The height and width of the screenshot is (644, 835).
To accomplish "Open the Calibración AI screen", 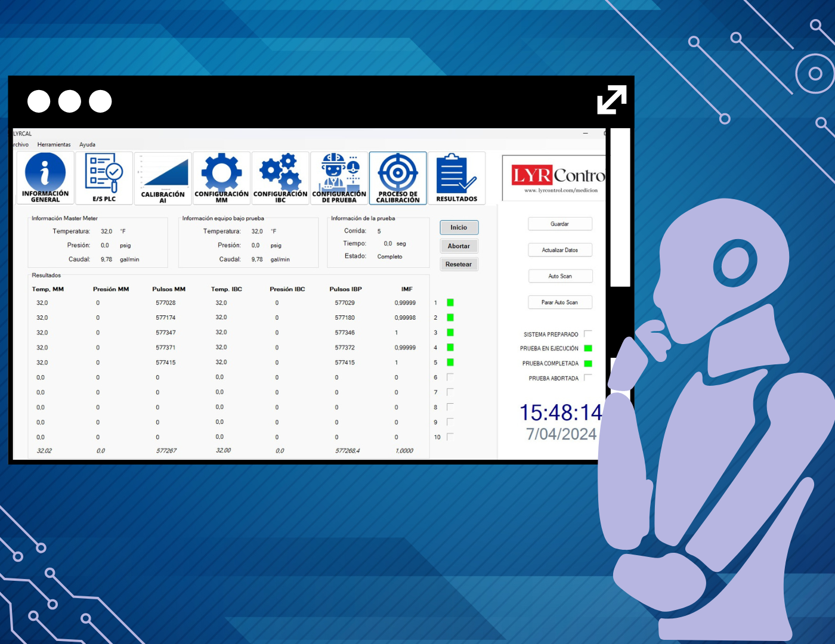I will coord(162,178).
